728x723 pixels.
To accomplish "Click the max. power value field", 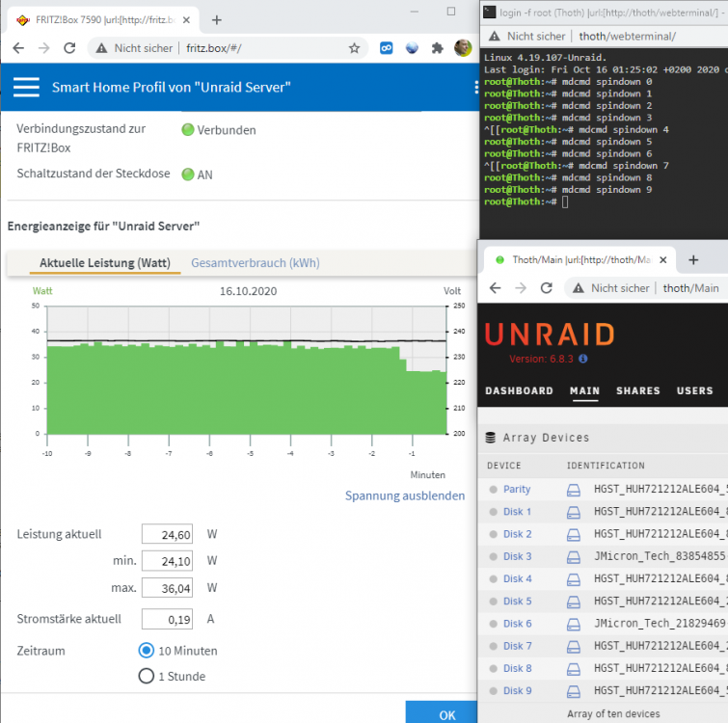I will tap(167, 588).
